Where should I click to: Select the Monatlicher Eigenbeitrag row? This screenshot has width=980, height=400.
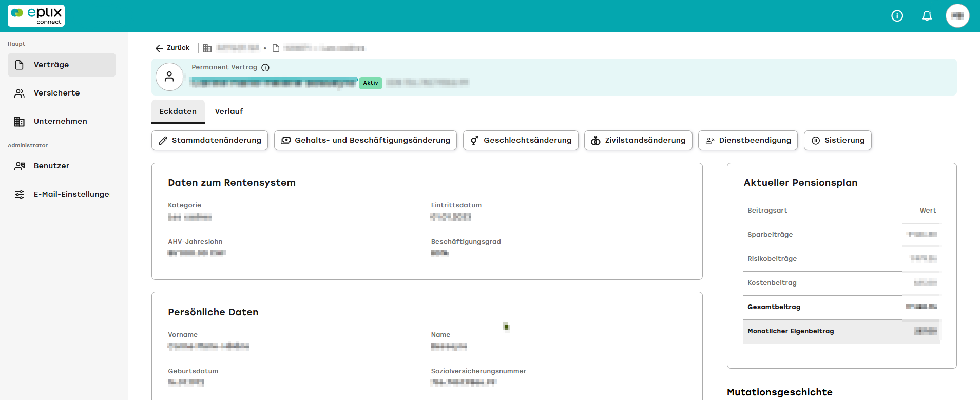pos(842,332)
